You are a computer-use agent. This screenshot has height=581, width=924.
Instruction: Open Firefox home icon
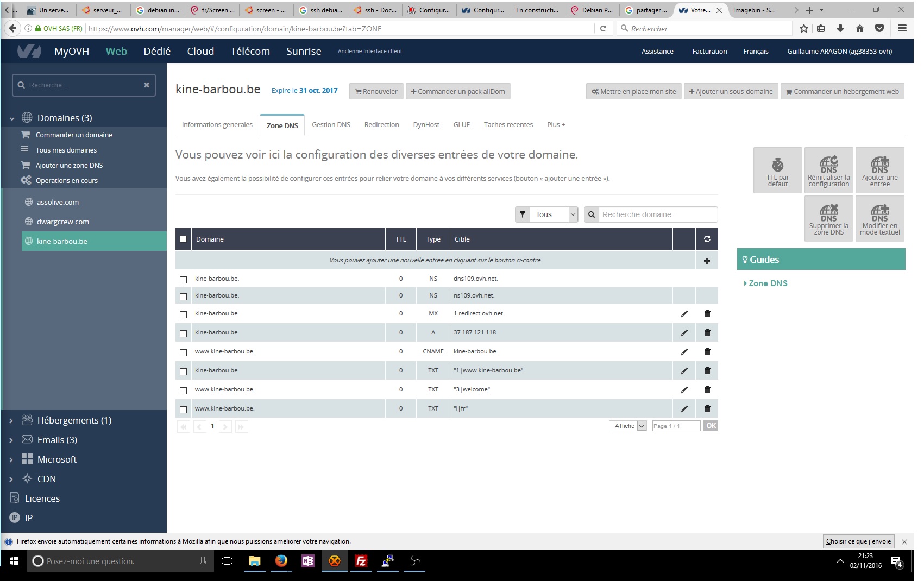[x=859, y=28]
